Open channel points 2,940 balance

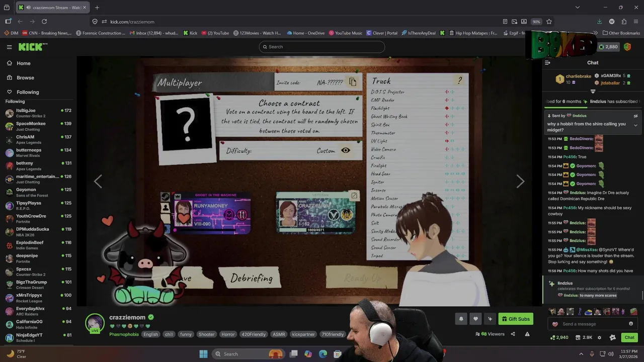point(559,337)
